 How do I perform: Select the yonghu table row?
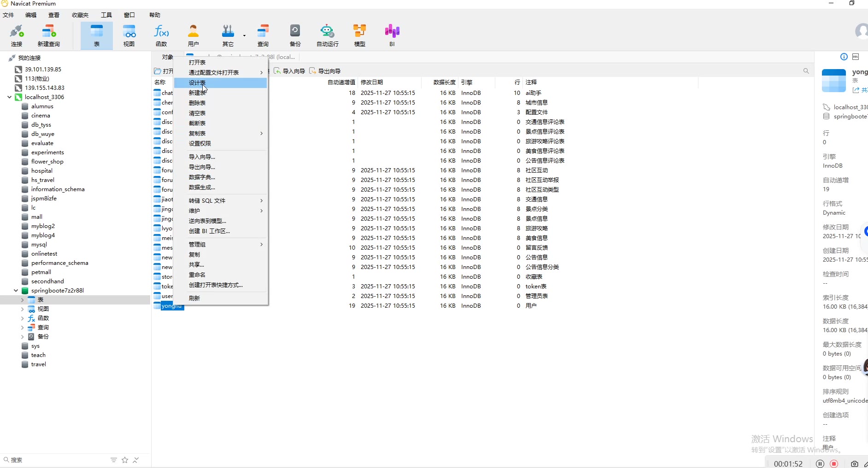(x=172, y=306)
